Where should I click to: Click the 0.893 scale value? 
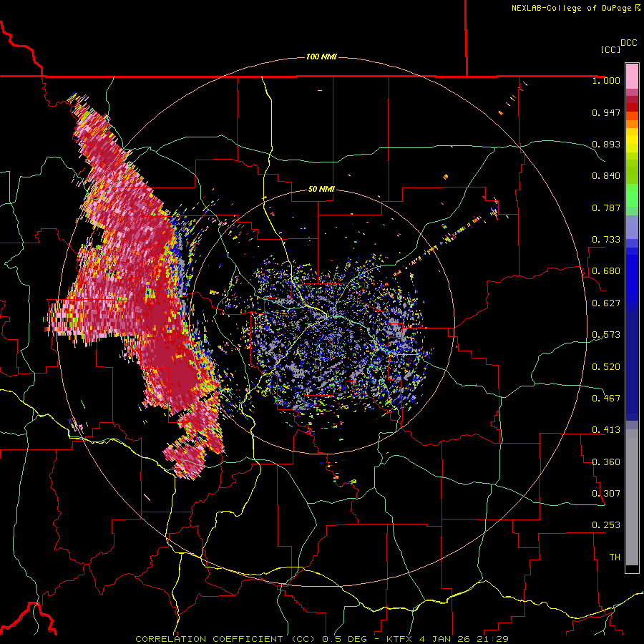(606, 144)
